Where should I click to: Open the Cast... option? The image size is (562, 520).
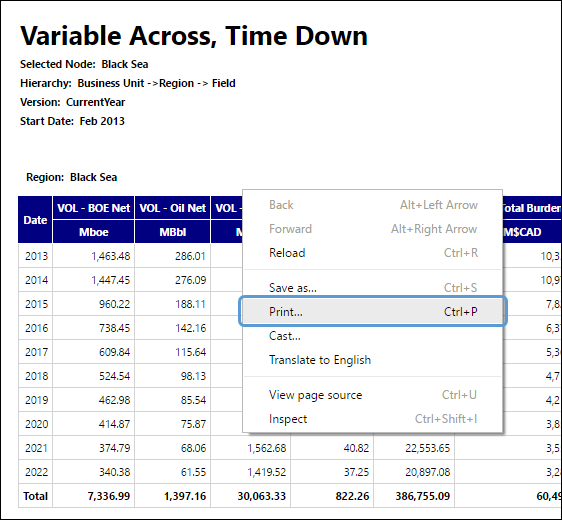373,336
